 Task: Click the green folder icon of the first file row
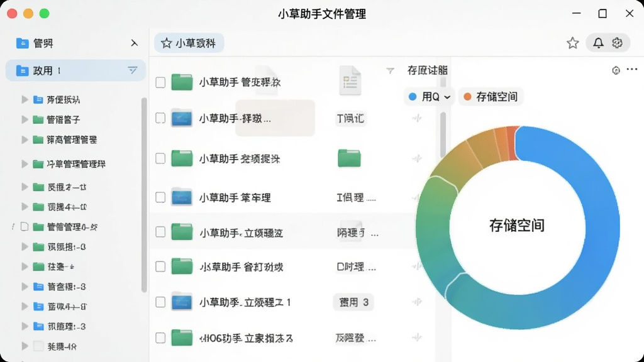click(182, 82)
